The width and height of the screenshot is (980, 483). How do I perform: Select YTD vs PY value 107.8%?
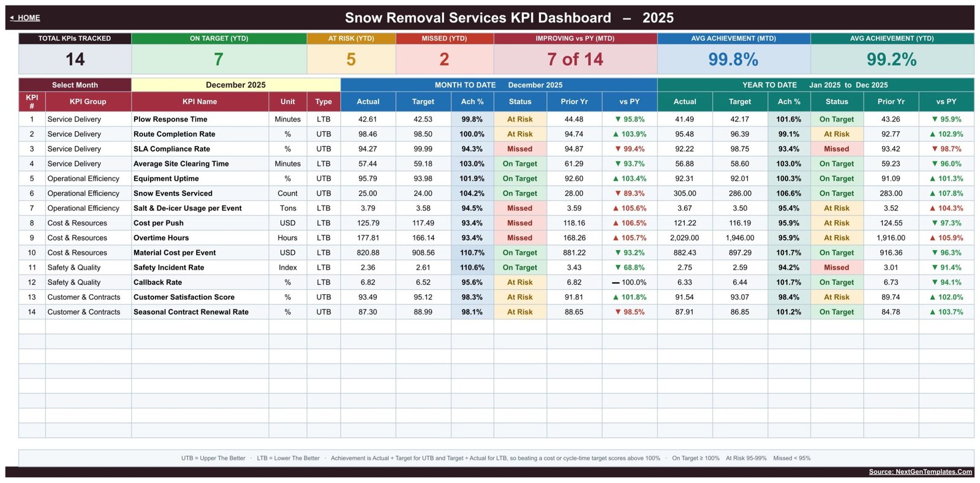946,194
